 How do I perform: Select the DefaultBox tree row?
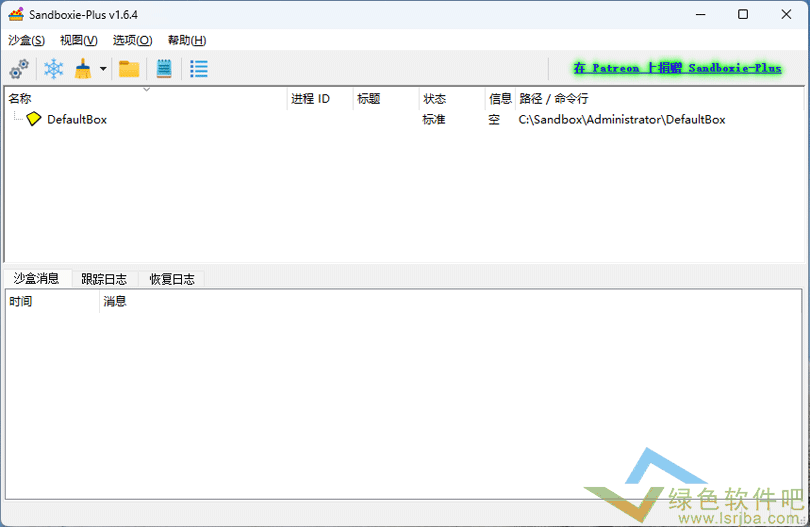(404, 119)
